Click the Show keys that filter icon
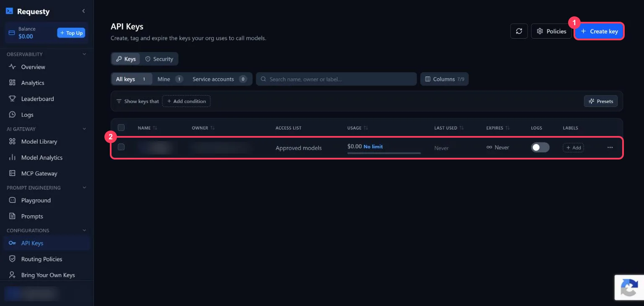Screen dimensions: 644x306 coord(119,101)
